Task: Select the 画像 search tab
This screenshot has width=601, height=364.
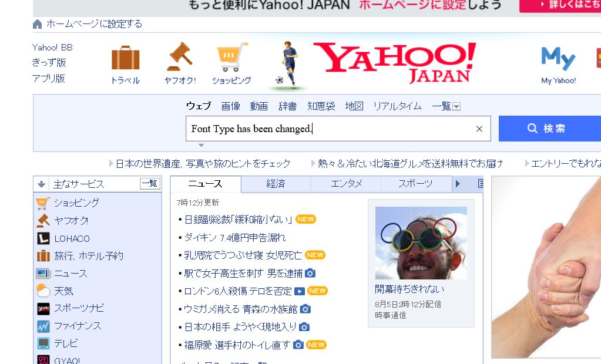Action: [231, 106]
